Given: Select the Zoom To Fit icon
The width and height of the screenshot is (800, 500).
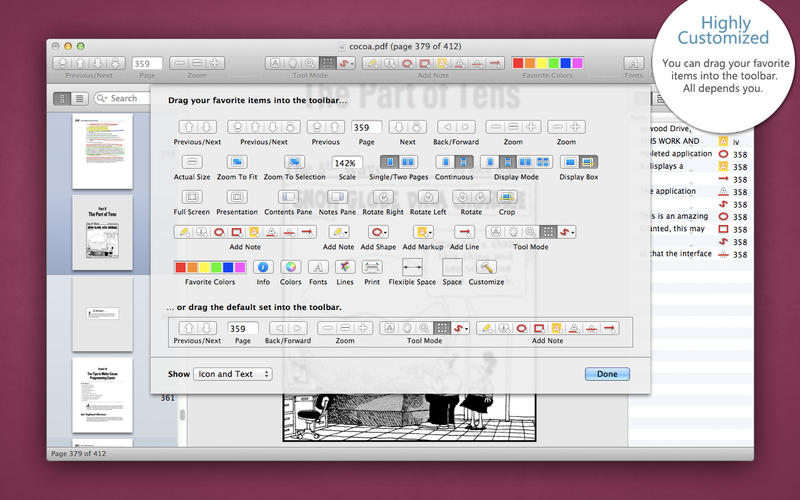Looking at the screenshot, I should [237, 162].
